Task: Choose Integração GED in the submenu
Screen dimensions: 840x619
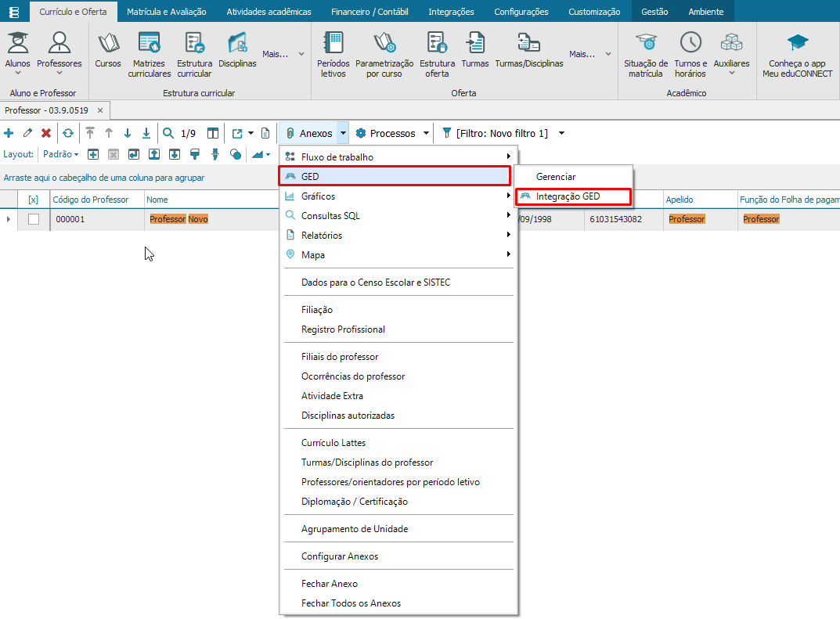Action: point(573,196)
